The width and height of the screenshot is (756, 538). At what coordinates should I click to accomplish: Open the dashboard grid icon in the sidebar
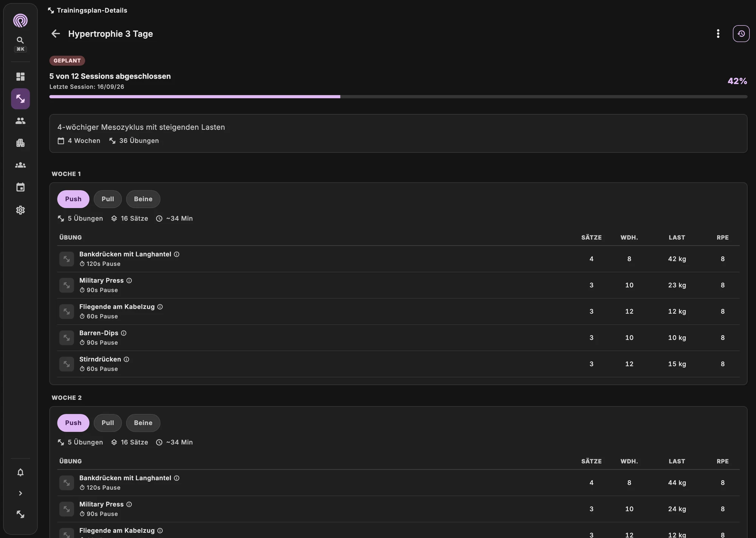click(20, 76)
